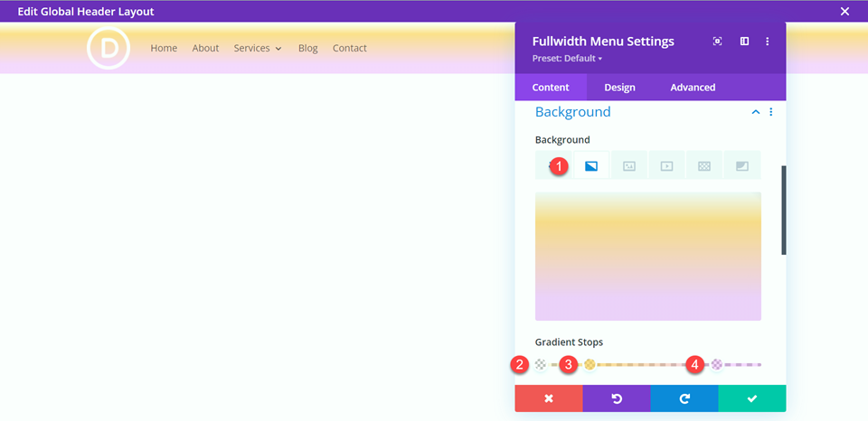Open the About menu link
This screenshot has width=868, height=421.
click(x=205, y=48)
